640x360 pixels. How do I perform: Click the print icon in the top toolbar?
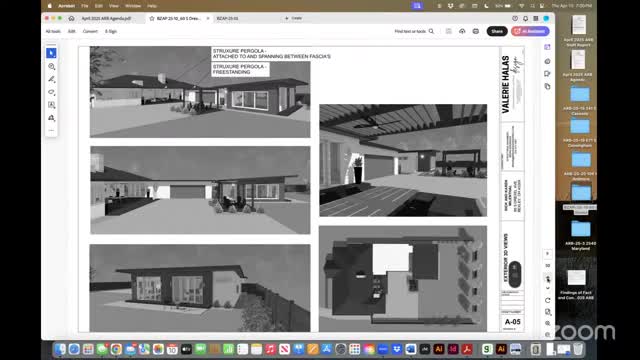[476, 31]
